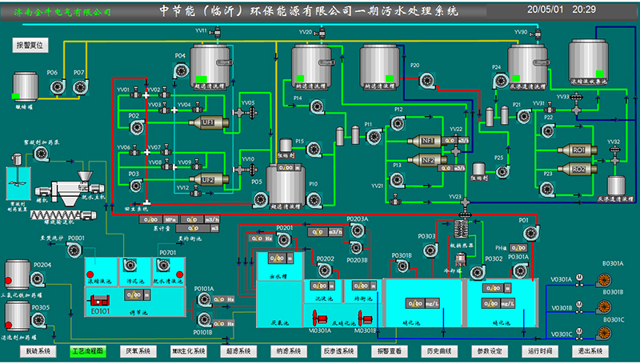The height and width of the screenshot is (364, 640).
Task: Open 参数设定 parameter settings
Action: click(490, 351)
